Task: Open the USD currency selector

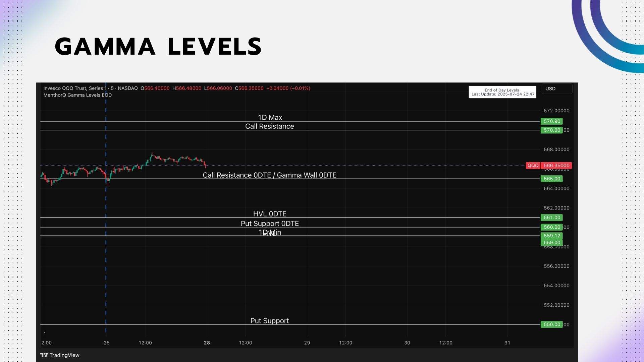Action: 550,88
